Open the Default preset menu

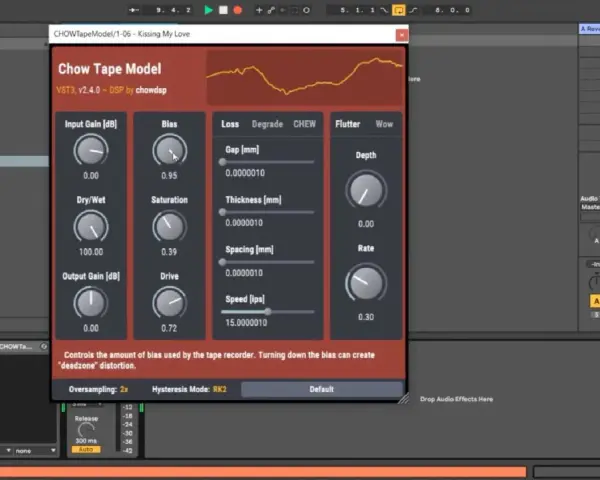[x=322, y=389]
